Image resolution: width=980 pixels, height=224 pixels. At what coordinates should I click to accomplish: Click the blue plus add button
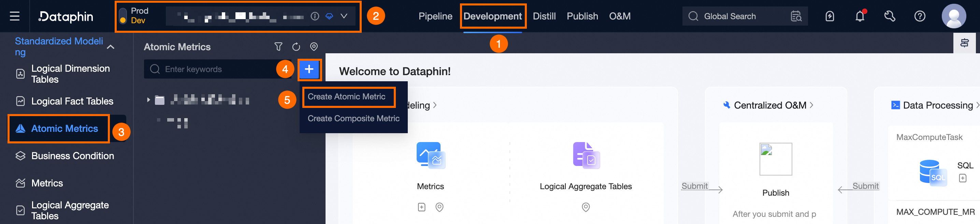pyautogui.click(x=309, y=69)
